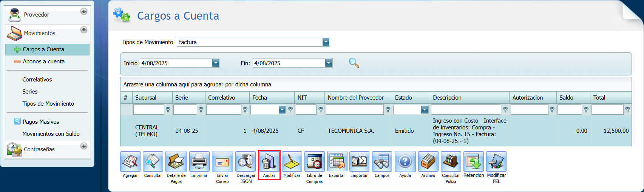Sort by Nombre del Proveedor column header
Viewport: 644px width, 192px height.
point(356,98)
